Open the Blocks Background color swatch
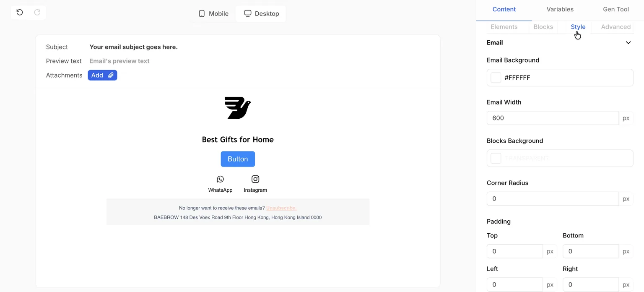Image resolution: width=644 pixels, height=292 pixels. tap(496, 158)
